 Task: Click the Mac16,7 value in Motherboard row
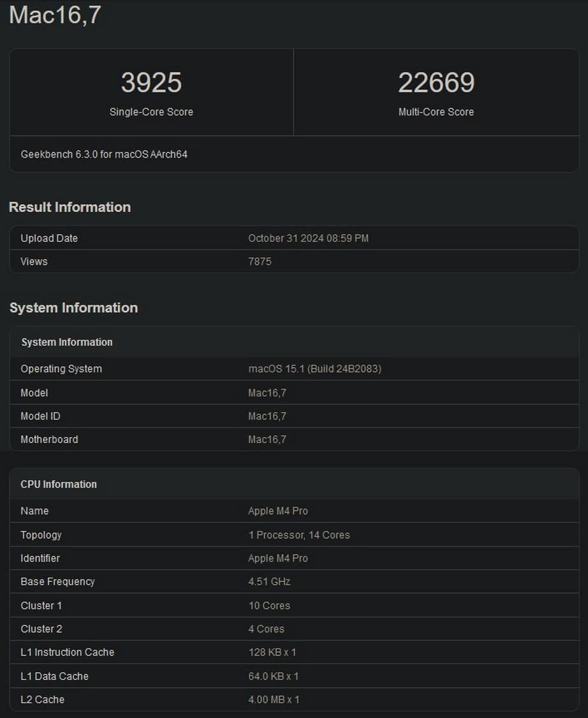click(x=267, y=440)
